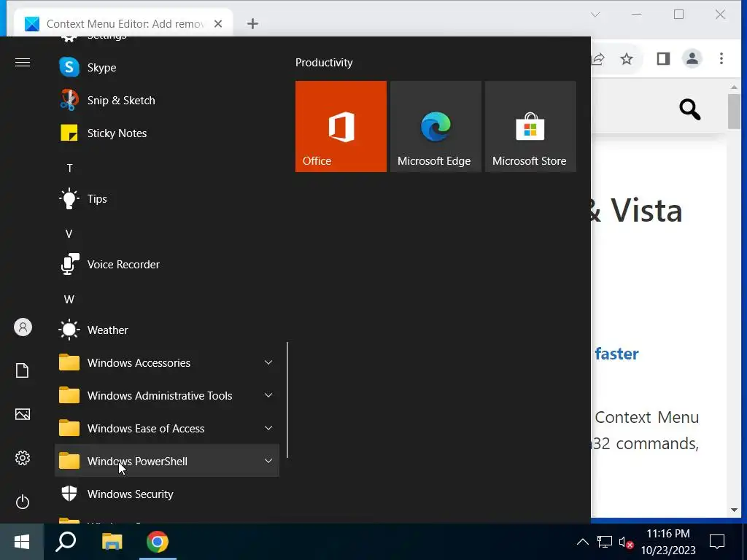Image resolution: width=747 pixels, height=560 pixels.
Task: Open the Weather app
Action: click(167, 330)
